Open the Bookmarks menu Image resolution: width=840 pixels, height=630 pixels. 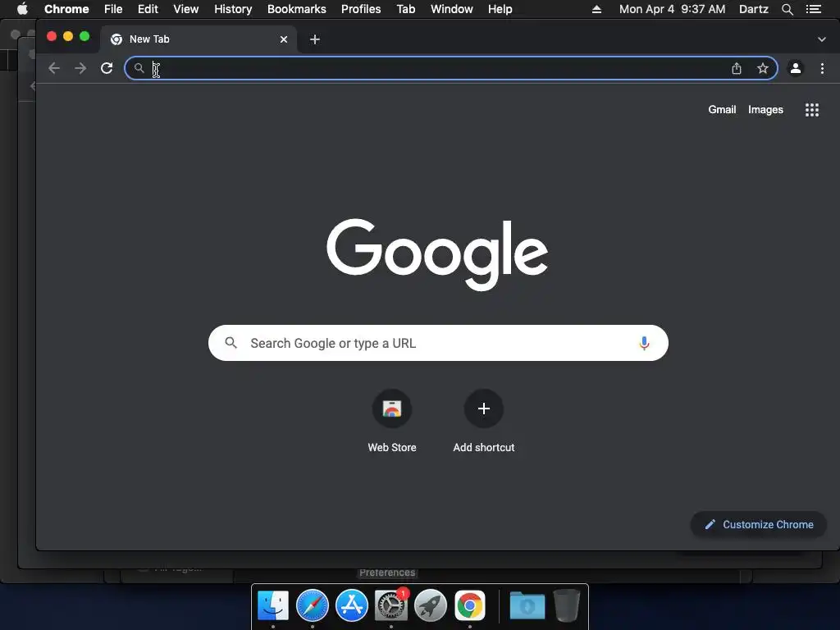[x=297, y=9]
